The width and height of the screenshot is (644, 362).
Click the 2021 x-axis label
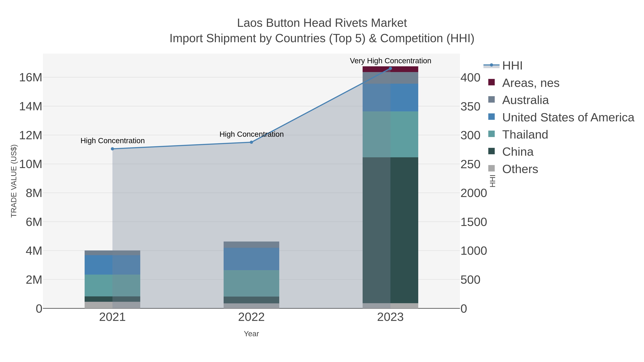(x=113, y=317)
